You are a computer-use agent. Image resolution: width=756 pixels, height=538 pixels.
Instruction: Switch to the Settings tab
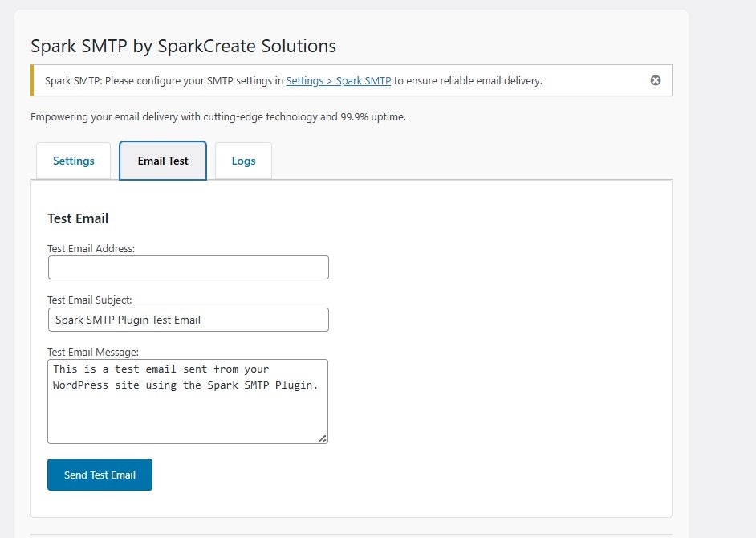[x=73, y=161]
